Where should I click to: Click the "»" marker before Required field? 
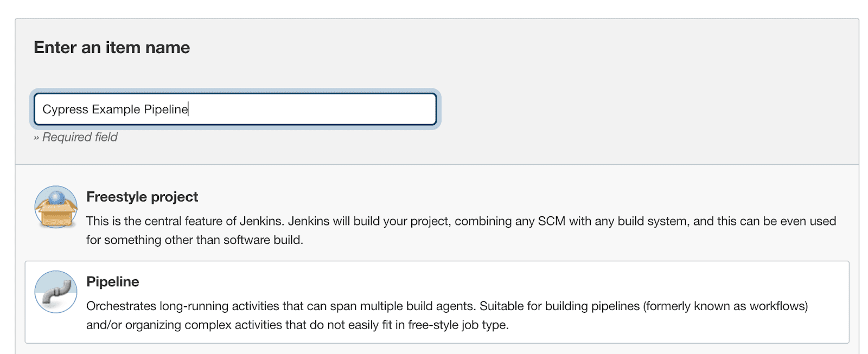[36, 138]
